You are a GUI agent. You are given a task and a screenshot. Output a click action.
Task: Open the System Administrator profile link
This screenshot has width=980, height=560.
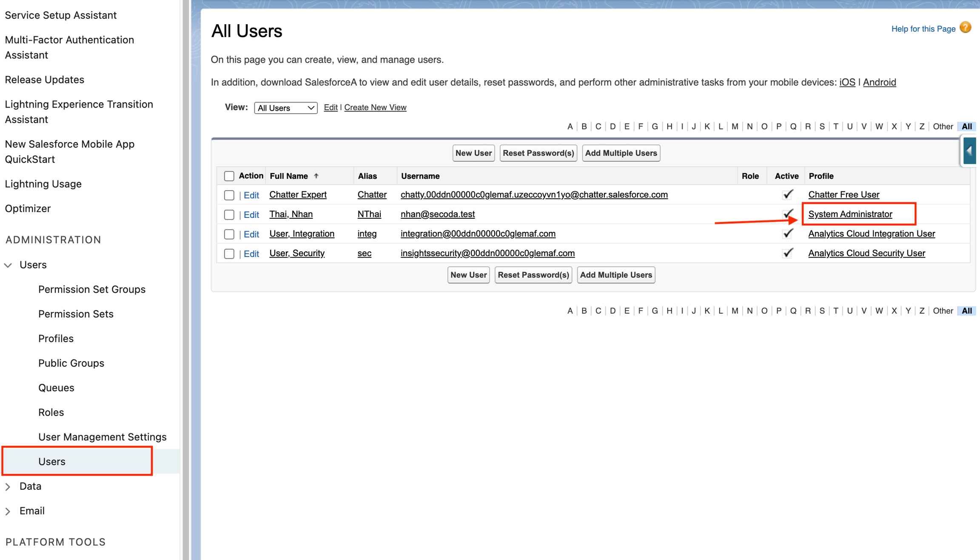point(850,214)
